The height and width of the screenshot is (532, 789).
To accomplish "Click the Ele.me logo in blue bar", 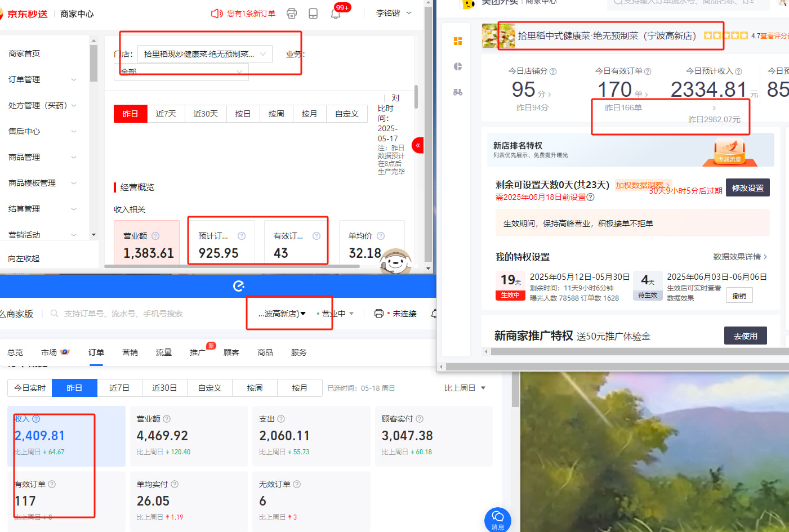I will point(239,286).
